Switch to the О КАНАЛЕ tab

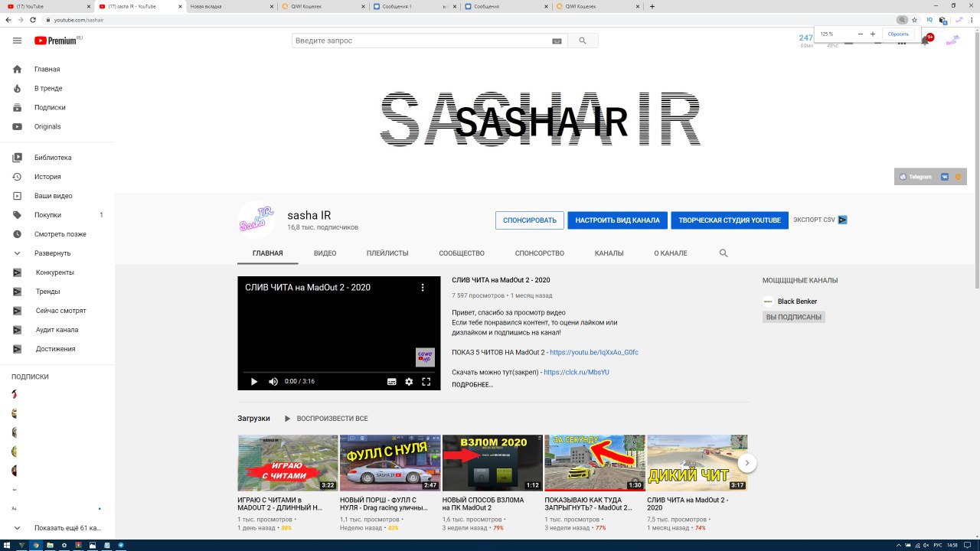(671, 253)
